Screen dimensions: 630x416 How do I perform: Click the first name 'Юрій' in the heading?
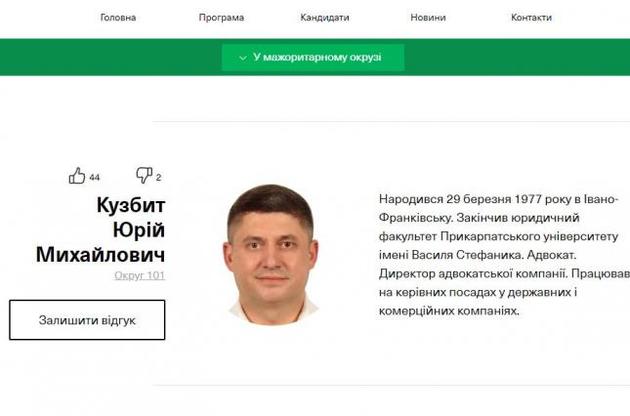tap(139, 230)
